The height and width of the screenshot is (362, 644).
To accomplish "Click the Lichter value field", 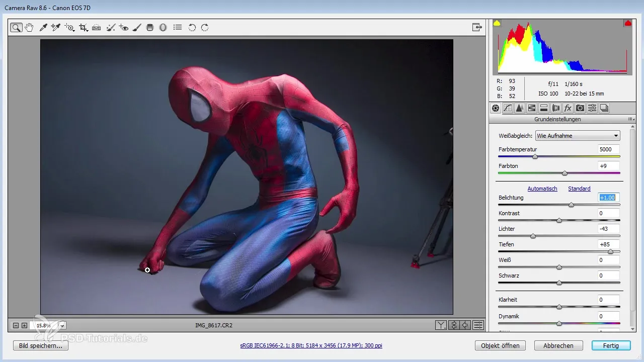I will pos(609,229).
